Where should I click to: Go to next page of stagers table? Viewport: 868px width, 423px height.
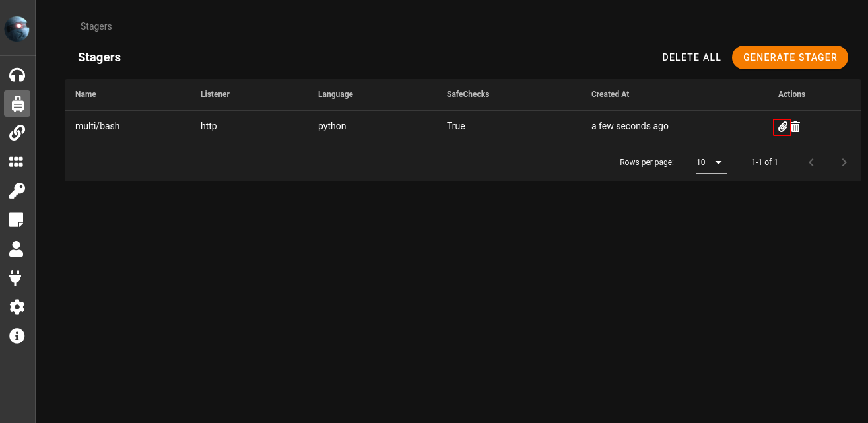pyautogui.click(x=844, y=162)
